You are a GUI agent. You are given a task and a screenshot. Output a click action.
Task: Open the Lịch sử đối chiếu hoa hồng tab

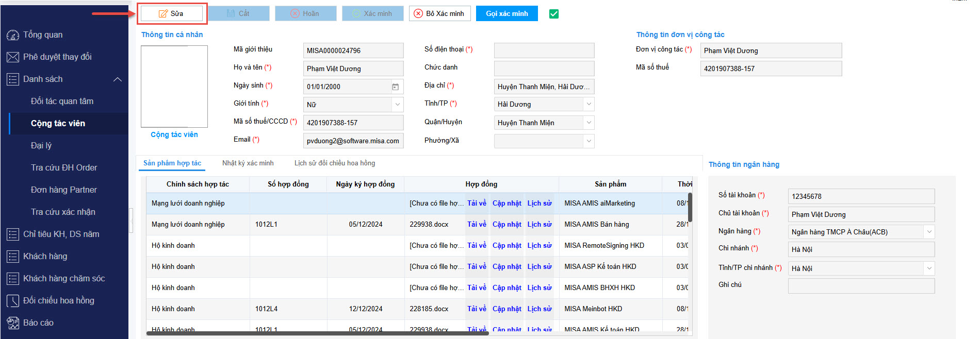pos(334,163)
